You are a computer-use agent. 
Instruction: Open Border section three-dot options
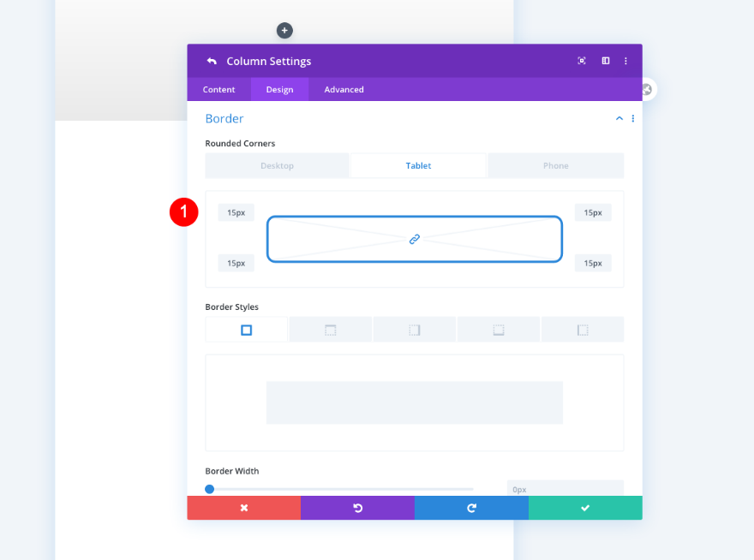pyautogui.click(x=633, y=118)
